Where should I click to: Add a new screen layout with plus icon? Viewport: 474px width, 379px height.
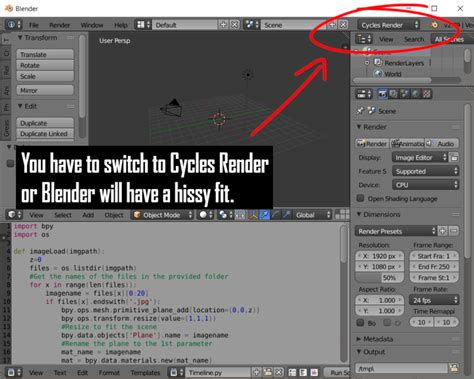(223, 25)
